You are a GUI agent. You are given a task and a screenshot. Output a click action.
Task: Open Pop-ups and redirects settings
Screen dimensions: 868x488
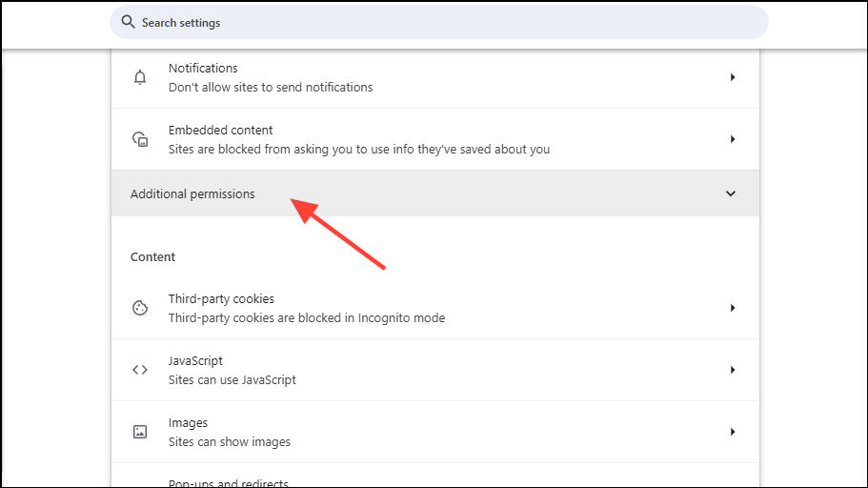click(229, 483)
